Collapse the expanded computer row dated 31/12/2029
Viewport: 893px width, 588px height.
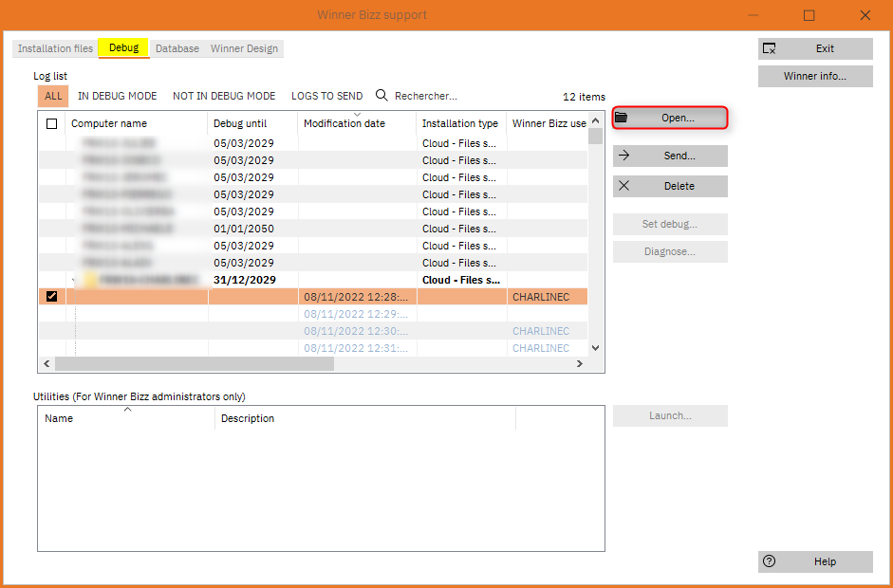tap(73, 280)
